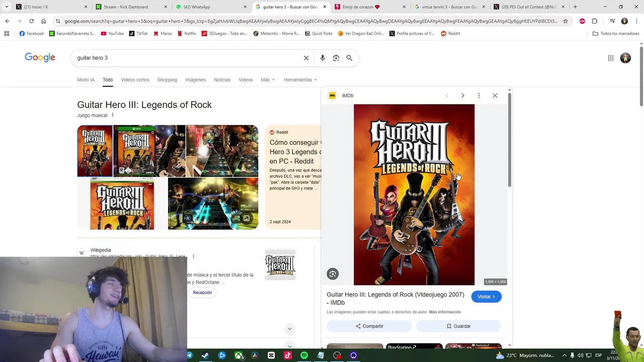Select the Videos cortos filter
This screenshot has width=644, height=362.
coord(135,80)
